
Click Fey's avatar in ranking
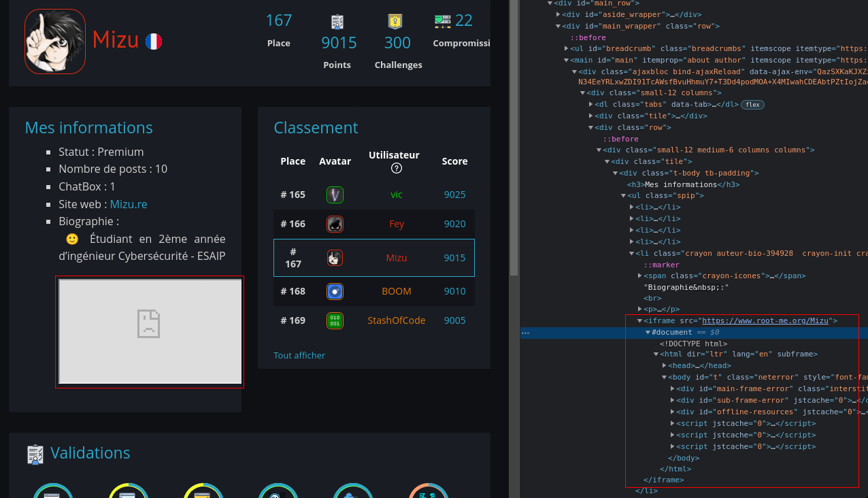coord(335,224)
